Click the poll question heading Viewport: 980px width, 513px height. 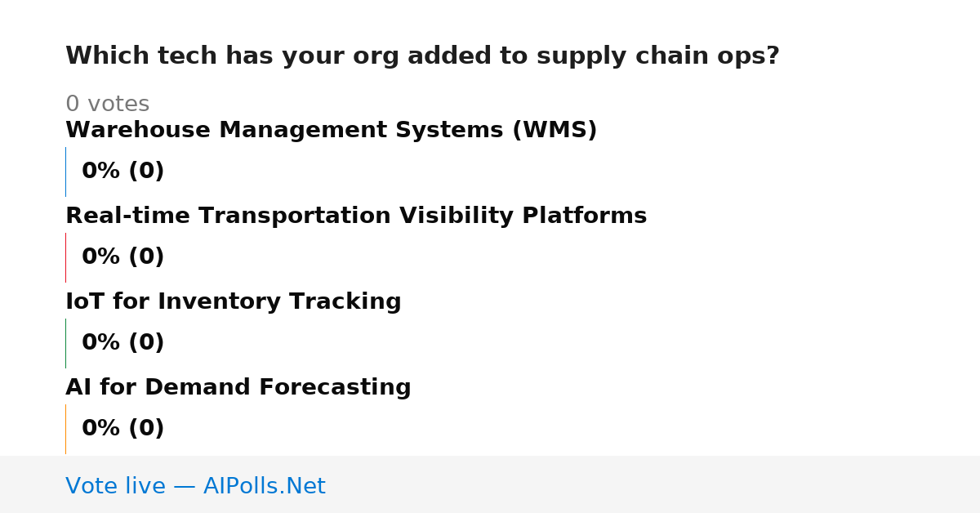pyautogui.click(x=422, y=56)
